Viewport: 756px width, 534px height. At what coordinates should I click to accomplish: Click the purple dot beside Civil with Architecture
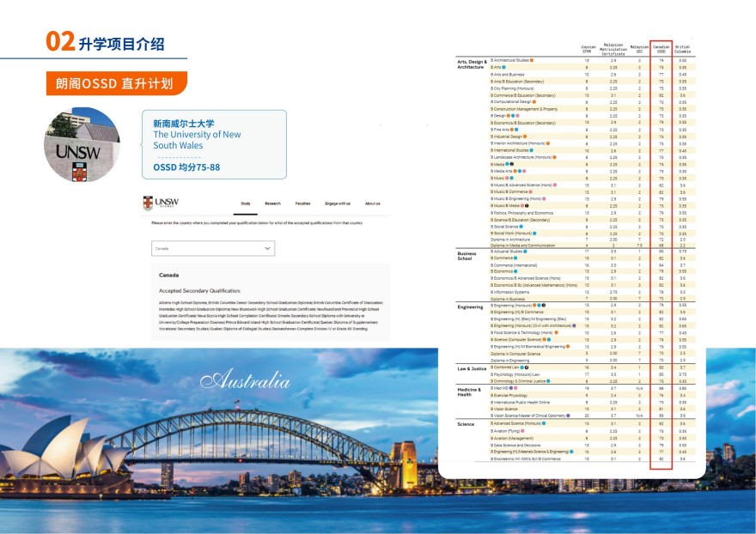574,325
